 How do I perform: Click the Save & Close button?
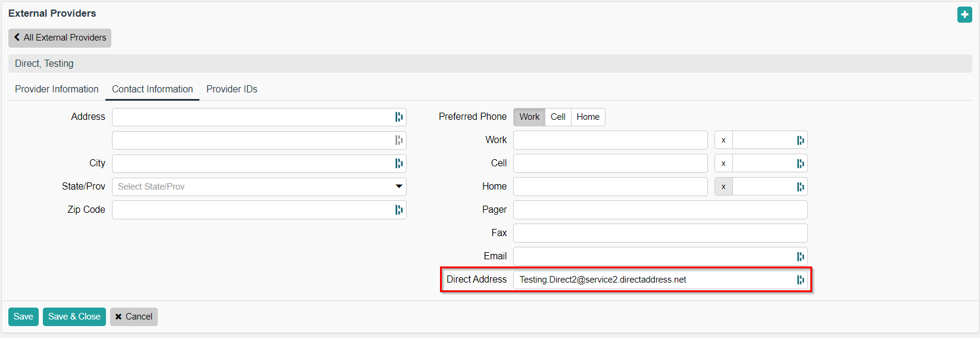click(74, 317)
